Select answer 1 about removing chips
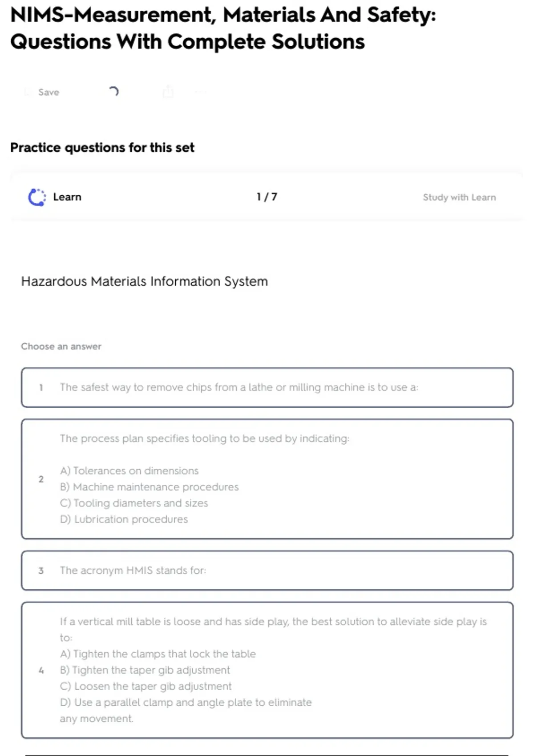Image resolution: width=534 pixels, height=756 pixels. coord(267,387)
